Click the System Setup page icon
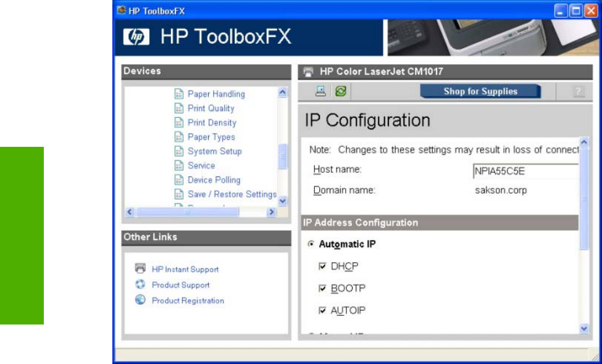This screenshot has width=602, height=364. [x=179, y=151]
